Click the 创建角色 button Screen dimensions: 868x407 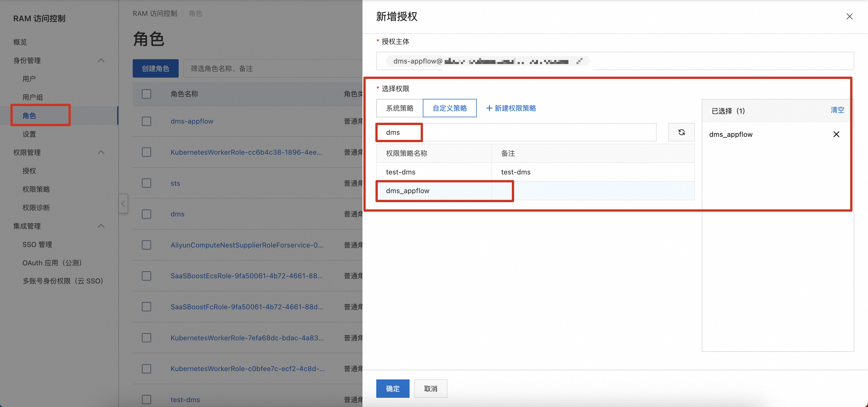point(155,68)
